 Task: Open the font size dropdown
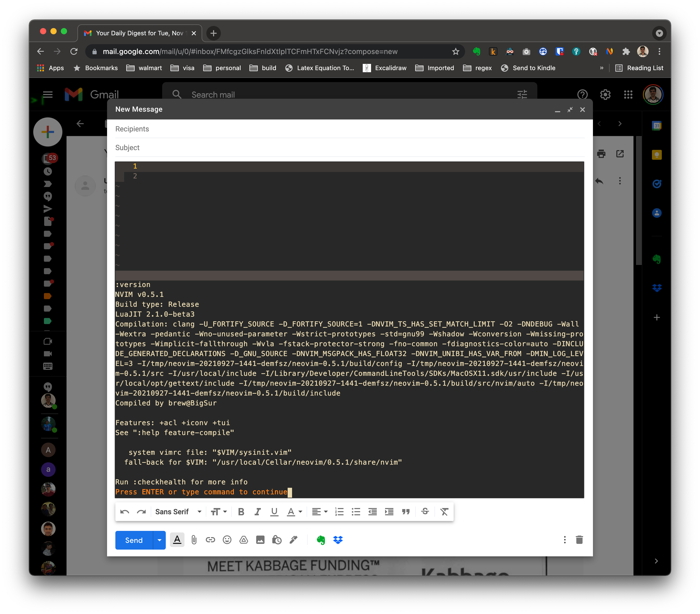click(219, 511)
